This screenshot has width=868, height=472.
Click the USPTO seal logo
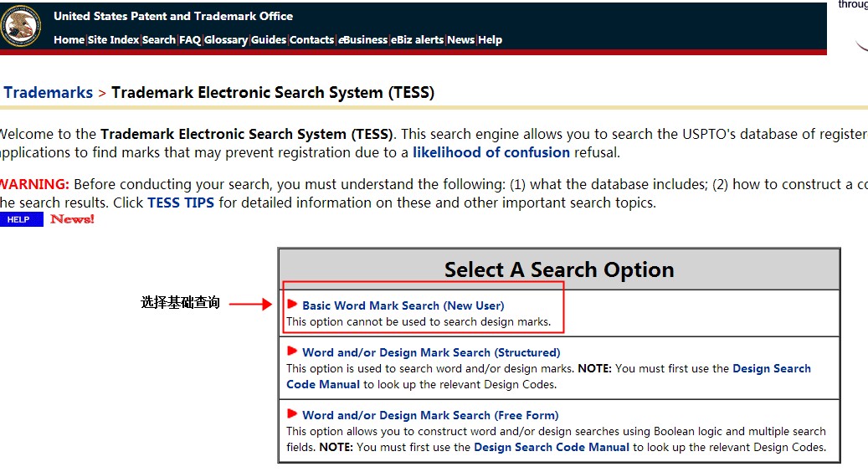20,26
